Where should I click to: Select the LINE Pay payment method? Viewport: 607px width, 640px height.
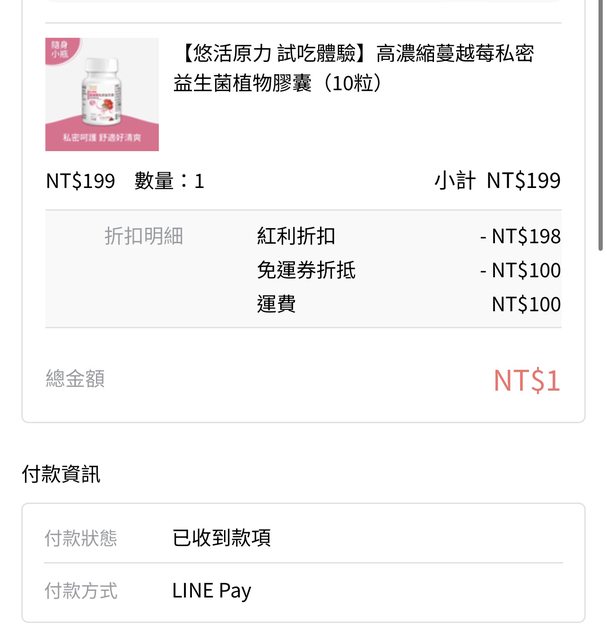(212, 591)
